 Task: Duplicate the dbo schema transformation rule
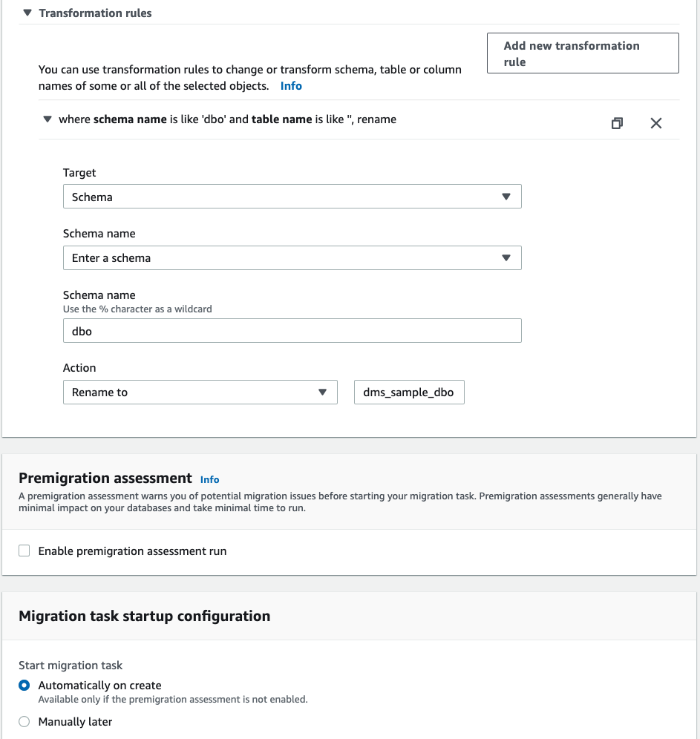(x=617, y=123)
